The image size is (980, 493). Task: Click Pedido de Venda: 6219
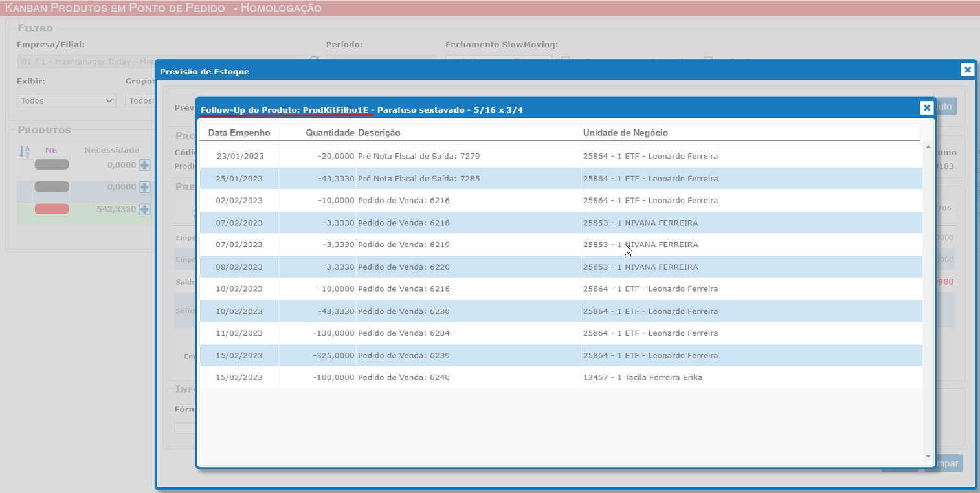(x=404, y=245)
